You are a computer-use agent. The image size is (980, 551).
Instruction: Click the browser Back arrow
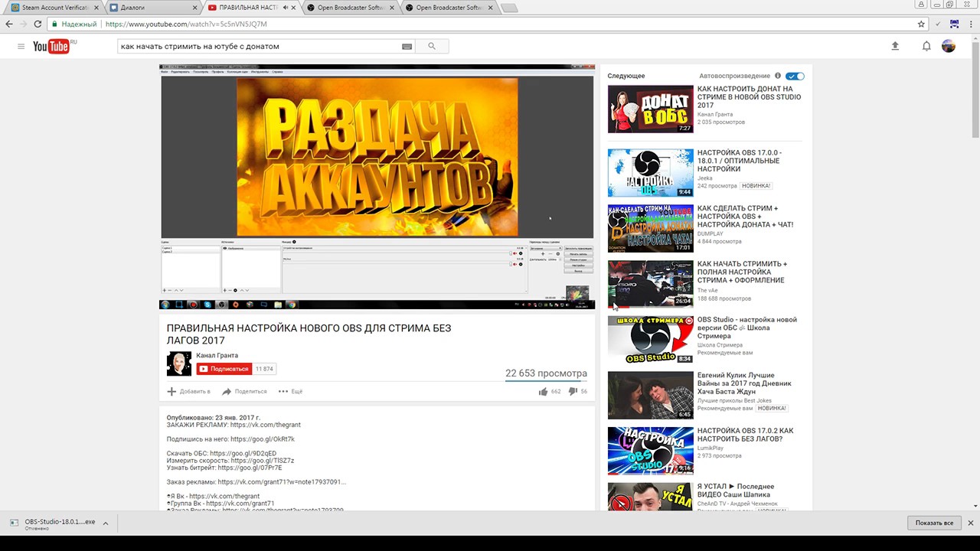click(9, 24)
